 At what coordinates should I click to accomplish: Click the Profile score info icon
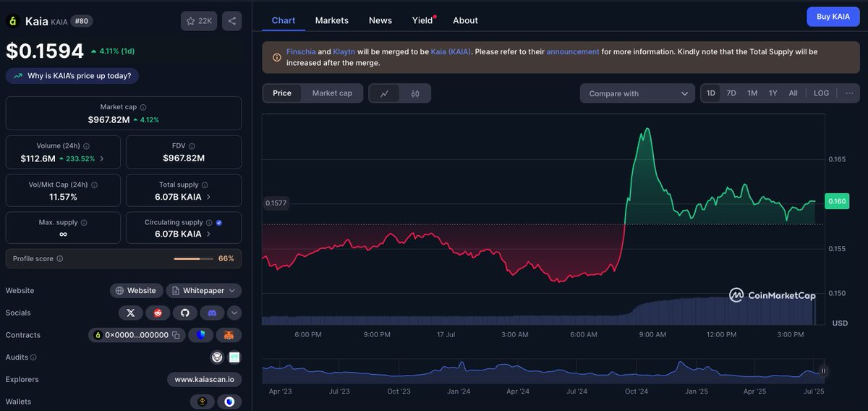click(60, 258)
